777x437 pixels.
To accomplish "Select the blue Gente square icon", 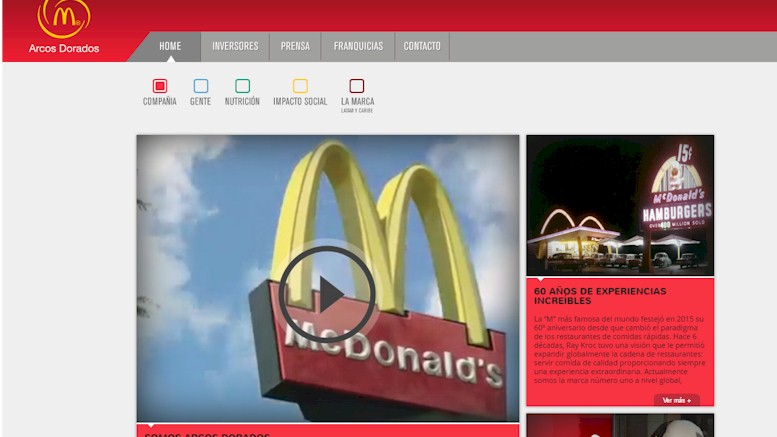I will 201,86.
